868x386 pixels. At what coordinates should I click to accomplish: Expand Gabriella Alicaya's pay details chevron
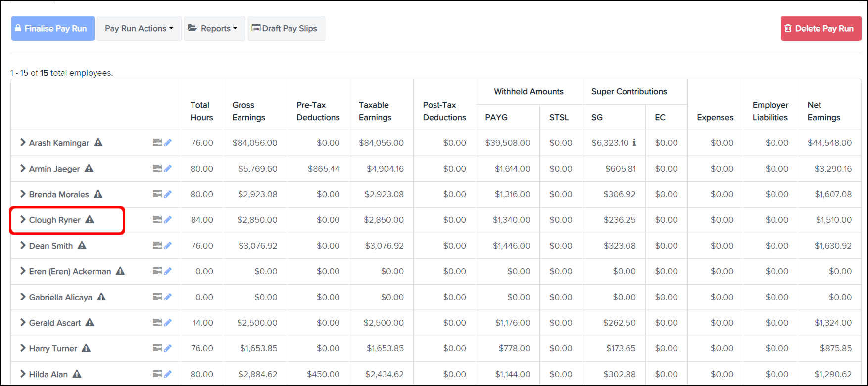[x=23, y=297]
